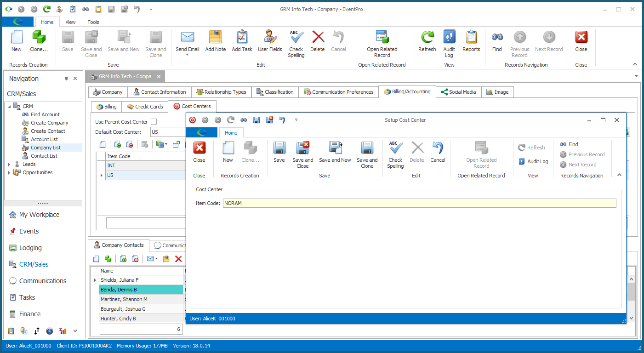
Task: Click Delete in main ribbon
Action: tap(318, 41)
